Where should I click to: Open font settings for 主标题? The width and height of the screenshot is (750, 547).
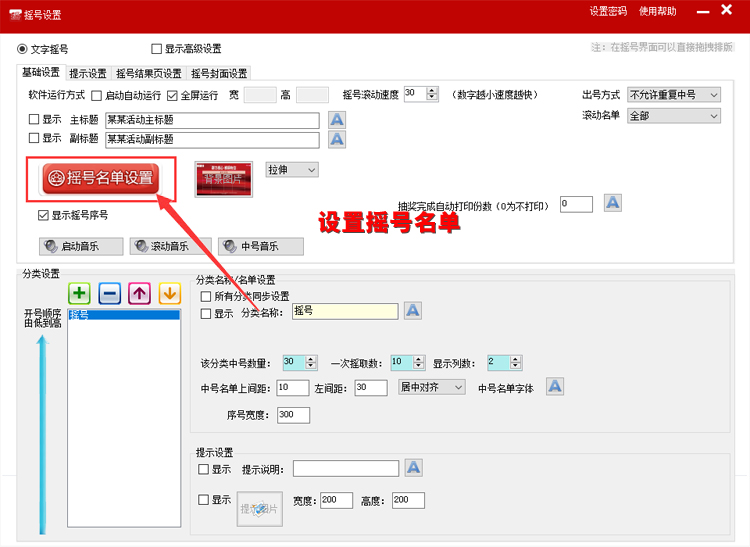tap(337, 120)
